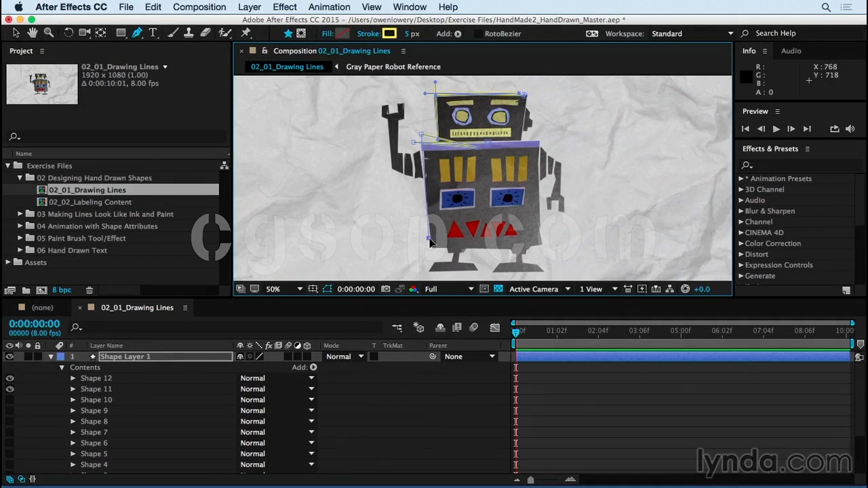868x488 pixels.
Task: Activate the Puppet Pin tool
Action: pyautogui.click(x=246, y=33)
